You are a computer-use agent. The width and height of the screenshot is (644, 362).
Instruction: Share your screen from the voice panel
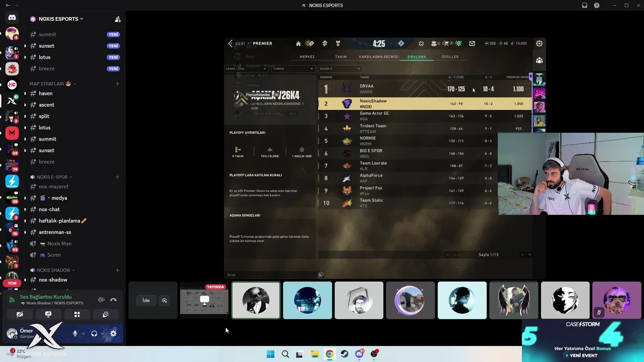[48, 314]
